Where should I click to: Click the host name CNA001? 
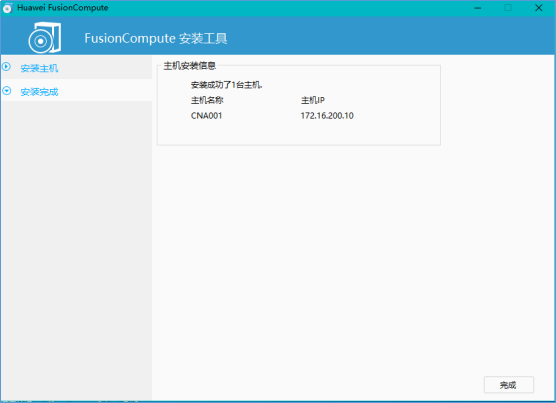tap(206, 116)
